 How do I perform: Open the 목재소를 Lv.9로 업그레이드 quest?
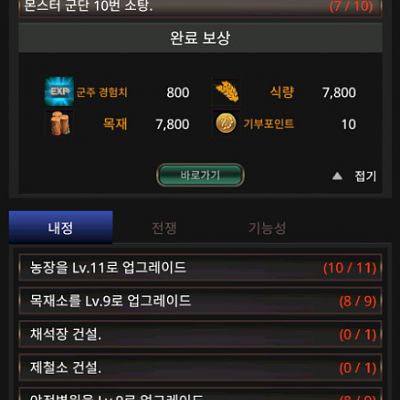(200, 301)
